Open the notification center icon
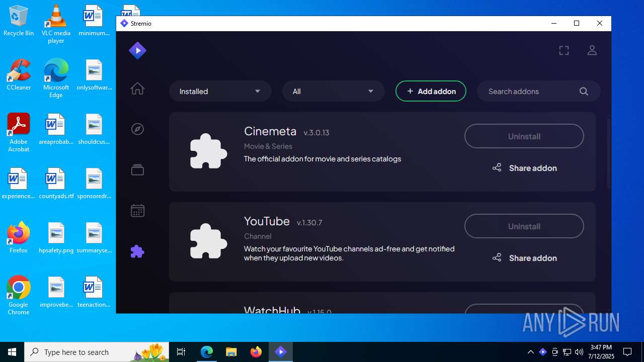 (x=627, y=352)
